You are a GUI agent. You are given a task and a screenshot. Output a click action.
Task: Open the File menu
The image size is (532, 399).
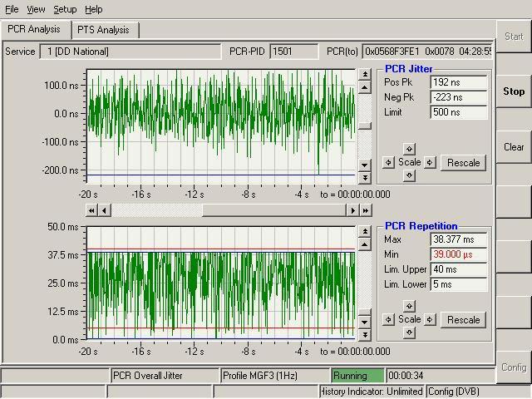12,9
